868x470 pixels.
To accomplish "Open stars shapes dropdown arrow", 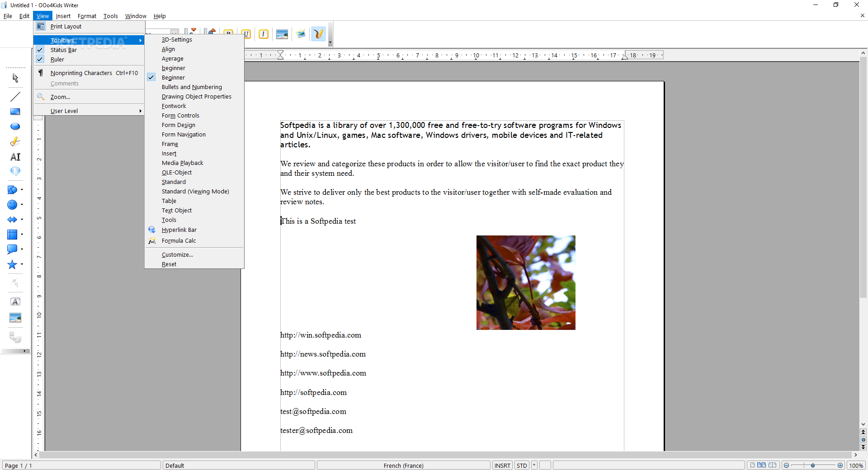I will (22, 264).
